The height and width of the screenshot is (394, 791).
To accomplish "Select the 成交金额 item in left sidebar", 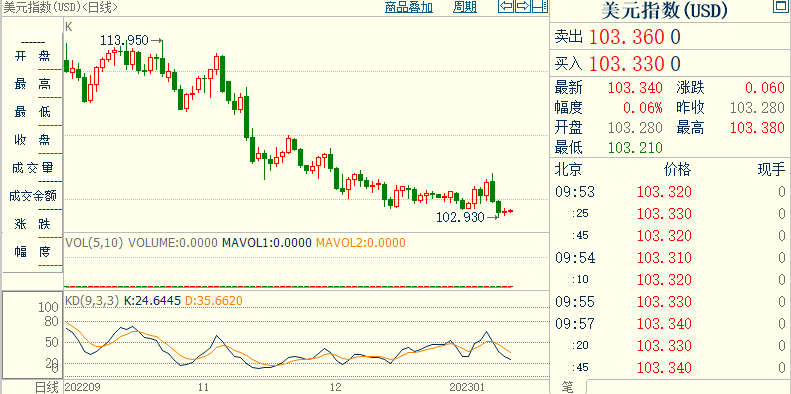I will [x=32, y=196].
